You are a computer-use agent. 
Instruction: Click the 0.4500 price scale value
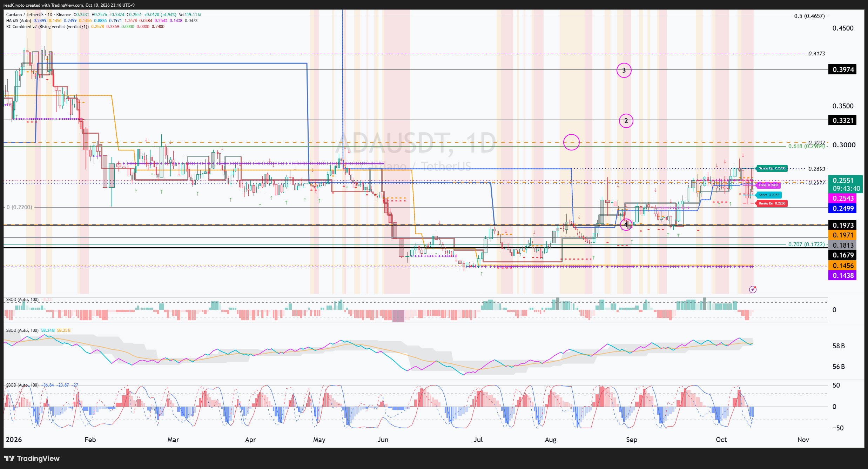(843, 28)
